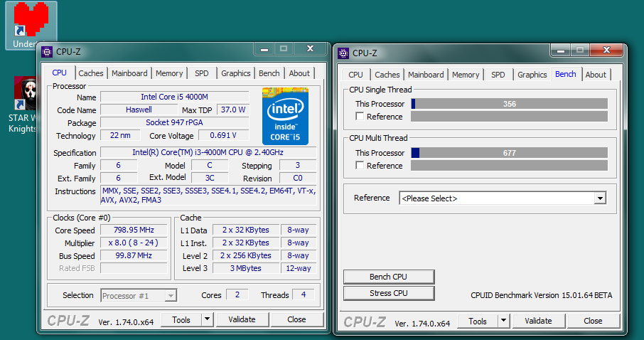Click empty Reference bar under CPU Single Thread
This screenshot has width=644, height=340.
(x=509, y=117)
